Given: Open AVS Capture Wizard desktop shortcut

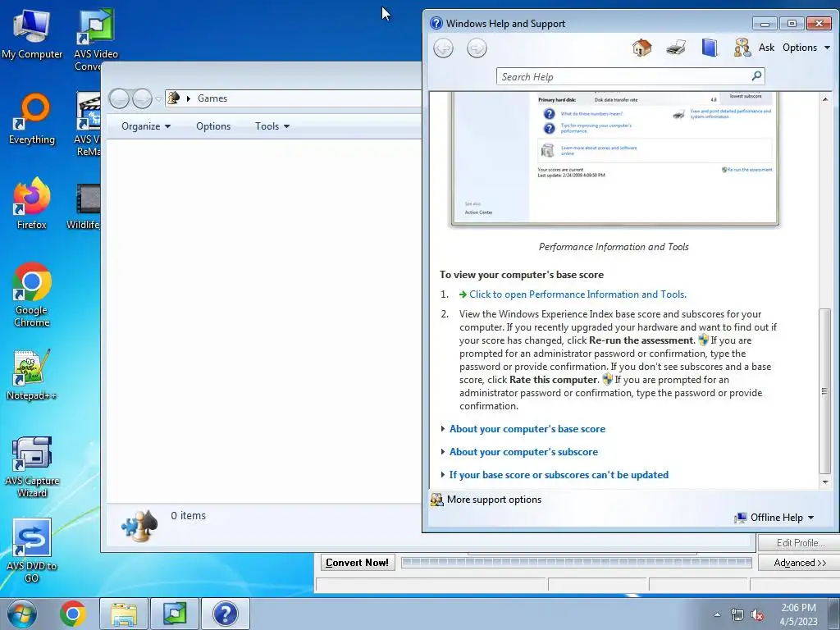Looking at the screenshot, I should coord(32,467).
